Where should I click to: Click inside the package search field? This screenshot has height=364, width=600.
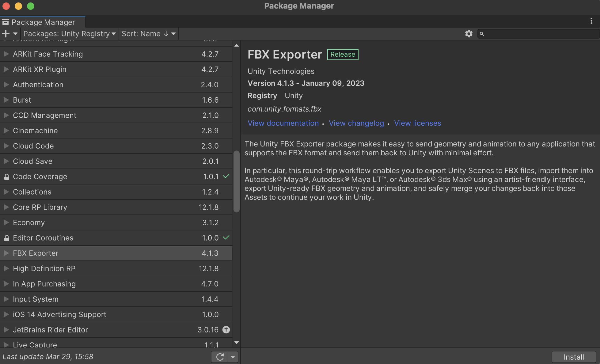(536, 34)
